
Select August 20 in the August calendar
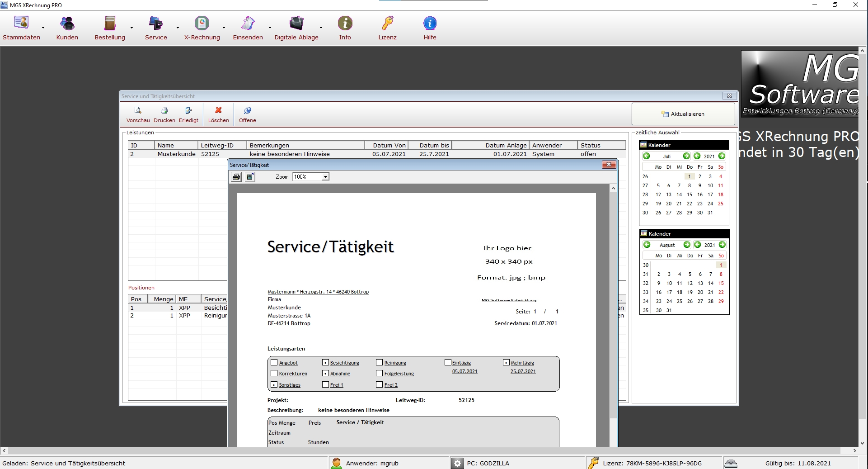700,292
